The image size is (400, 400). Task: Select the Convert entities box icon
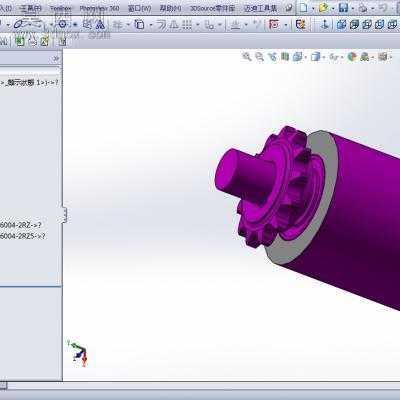point(139,24)
